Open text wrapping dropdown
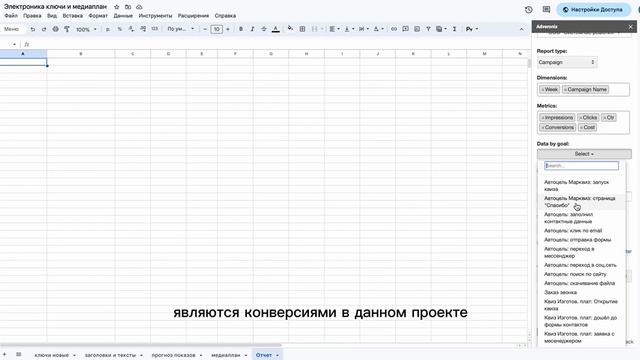The image size is (640, 360). coord(363,29)
